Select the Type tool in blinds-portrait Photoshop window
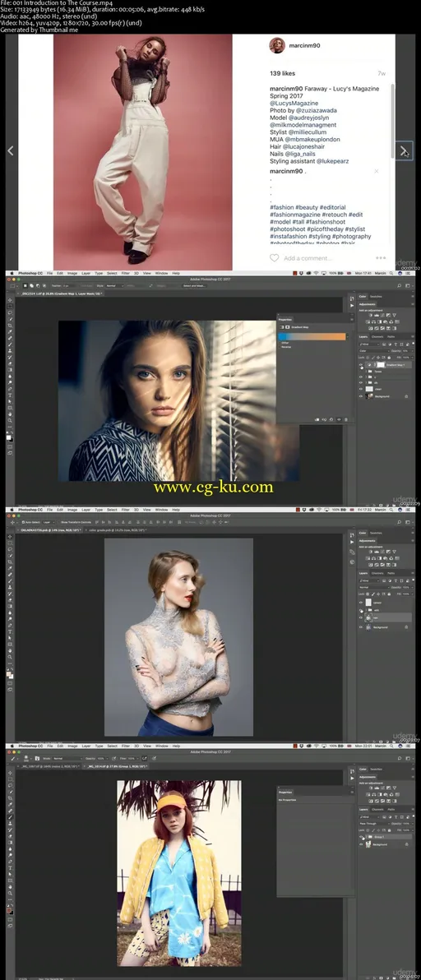421x980 pixels. click(x=10, y=395)
